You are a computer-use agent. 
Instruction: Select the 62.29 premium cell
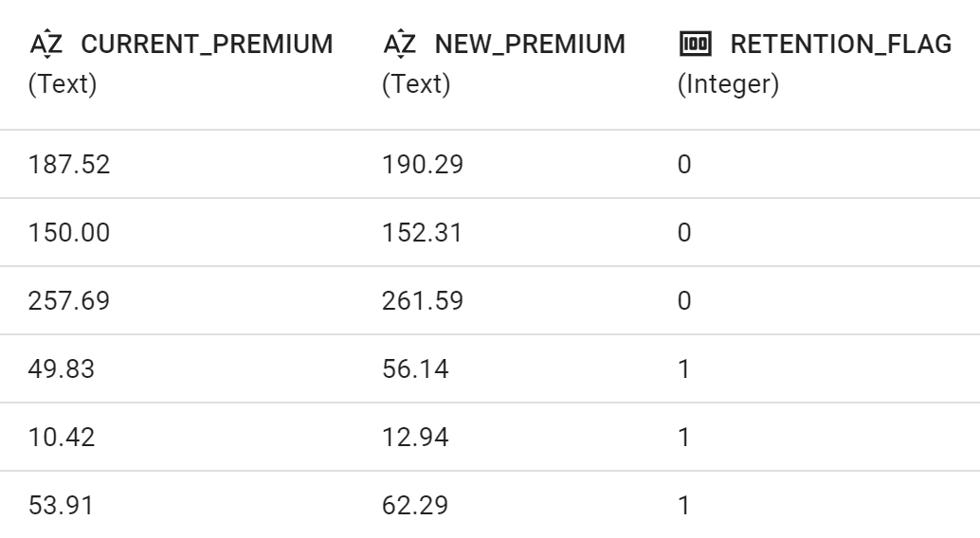point(416,505)
